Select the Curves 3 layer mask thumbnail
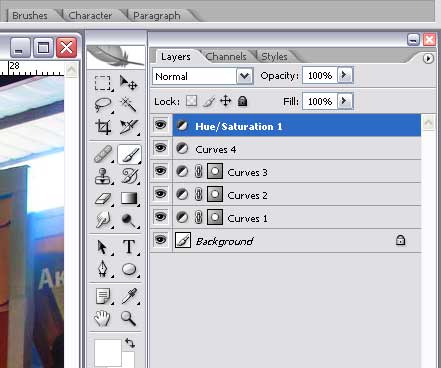This screenshot has width=441, height=368. (215, 171)
